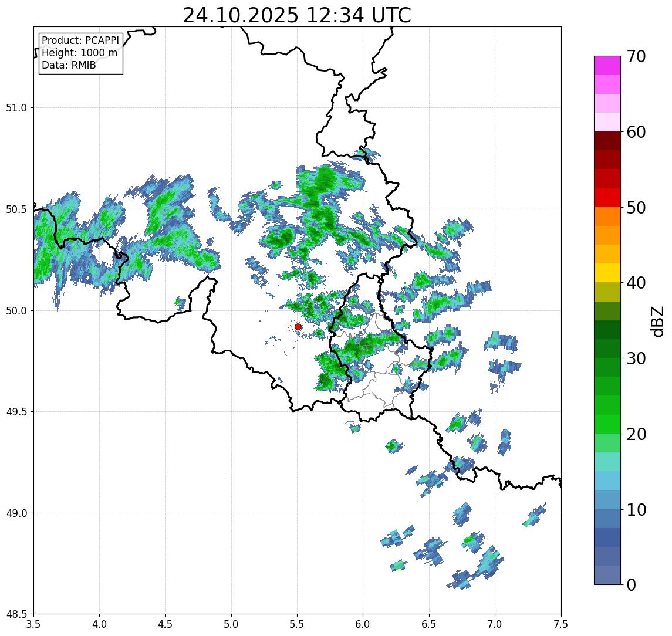Click the red radar location marker
Viewport: 672px width, 636px height.
click(x=298, y=327)
